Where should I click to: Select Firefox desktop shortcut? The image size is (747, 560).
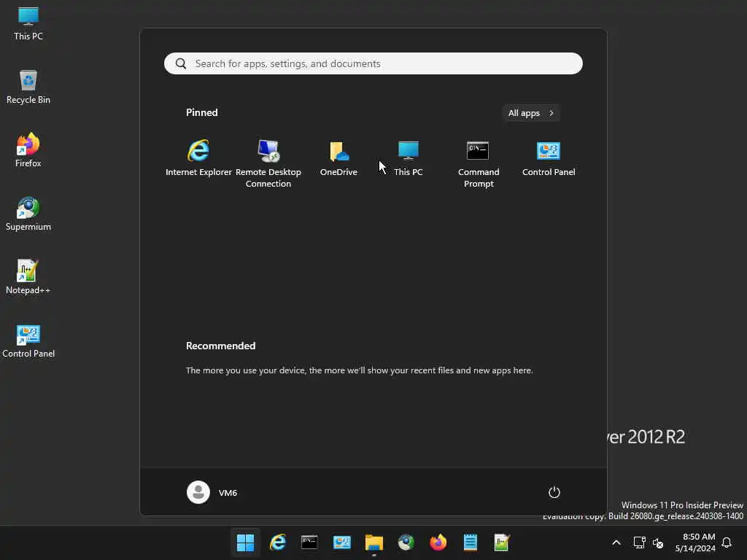pyautogui.click(x=28, y=150)
